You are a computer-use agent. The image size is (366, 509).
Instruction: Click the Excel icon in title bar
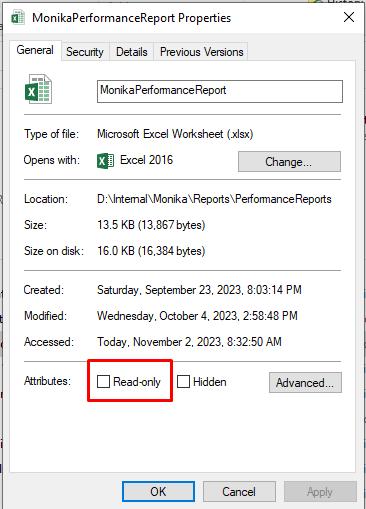pos(18,17)
